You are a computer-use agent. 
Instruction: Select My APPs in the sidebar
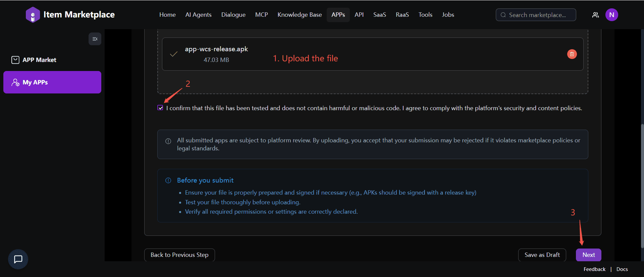click(x=52, y=82)
